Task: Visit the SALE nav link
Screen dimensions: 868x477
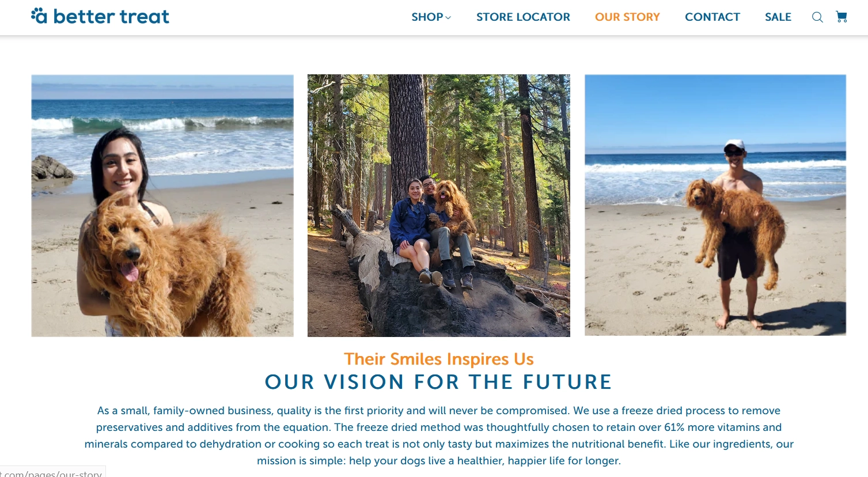Action: [x=778, y=17]
